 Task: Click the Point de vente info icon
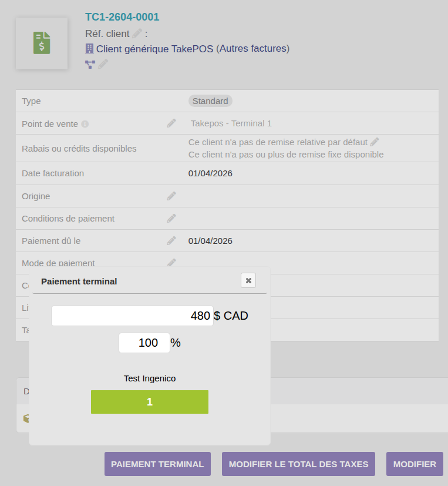tap(85, 124)
